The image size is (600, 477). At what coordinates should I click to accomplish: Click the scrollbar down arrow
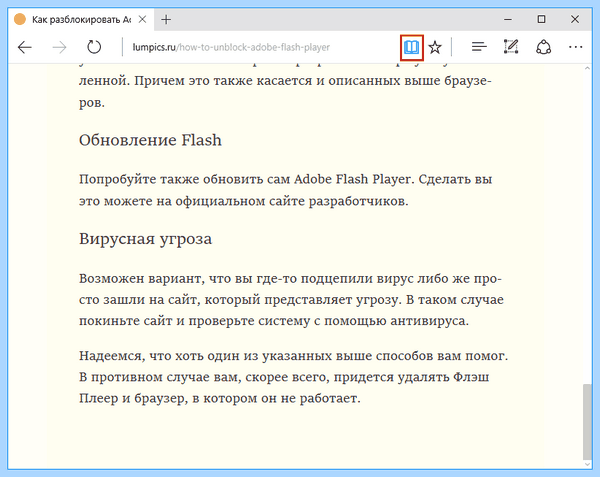[x=587, y=464]
